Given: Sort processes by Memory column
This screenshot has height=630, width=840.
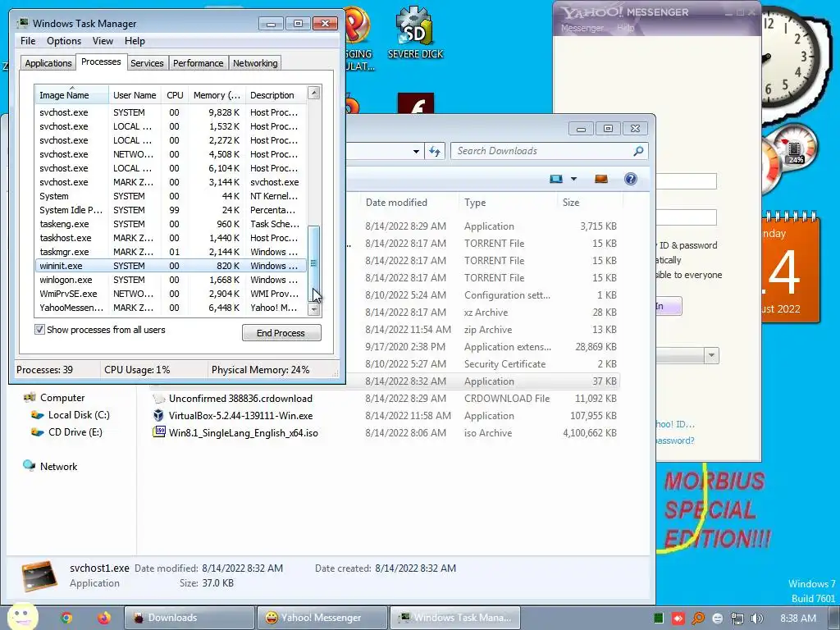Looking at the screenshot, I should (x=217, y=95).
